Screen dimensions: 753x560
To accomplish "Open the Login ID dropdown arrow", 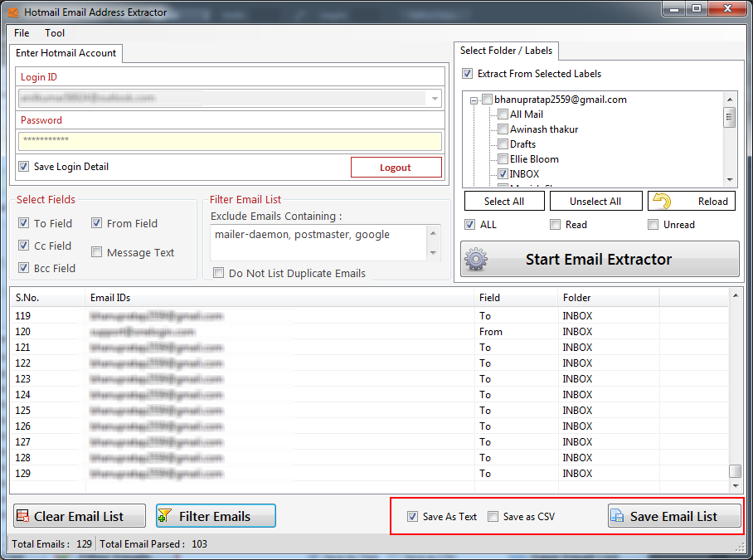I will click(435, 99).
